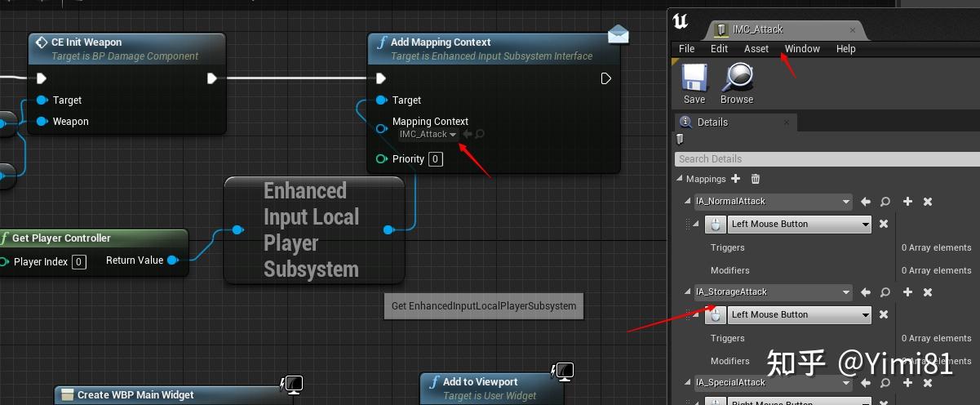Image resolution: width=980 pixels, height=405 pixels.
Task: Open the IA_NormalAttack action dropdown
Action: pyautogui.click(x=772, y=202)
